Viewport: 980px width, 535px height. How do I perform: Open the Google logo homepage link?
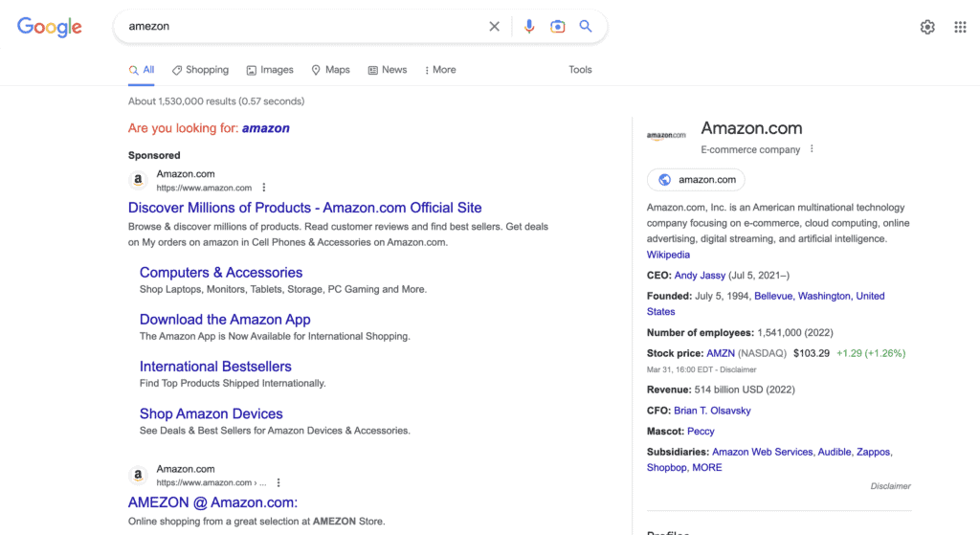click(x=50, y=27)
